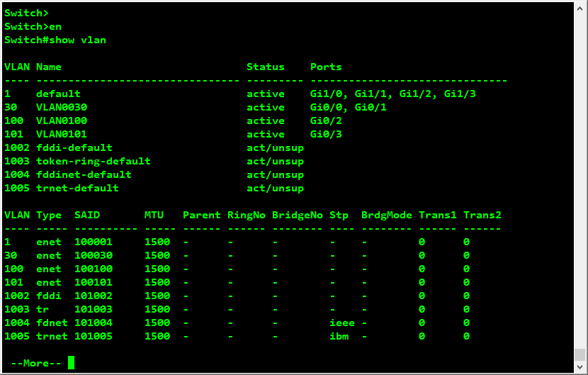Click the vertical scrollbar thumb
The height and width of the screenshot is (375, 588).
pos(579,354)
